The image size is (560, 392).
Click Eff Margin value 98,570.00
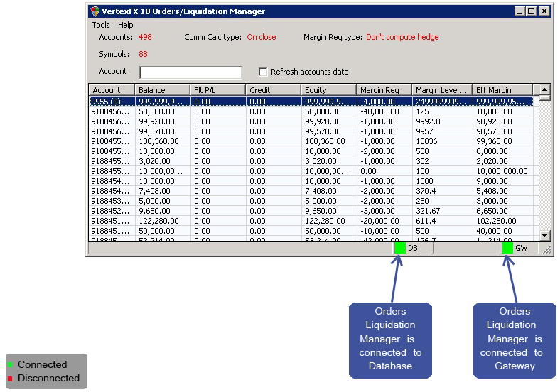point(495,131)
